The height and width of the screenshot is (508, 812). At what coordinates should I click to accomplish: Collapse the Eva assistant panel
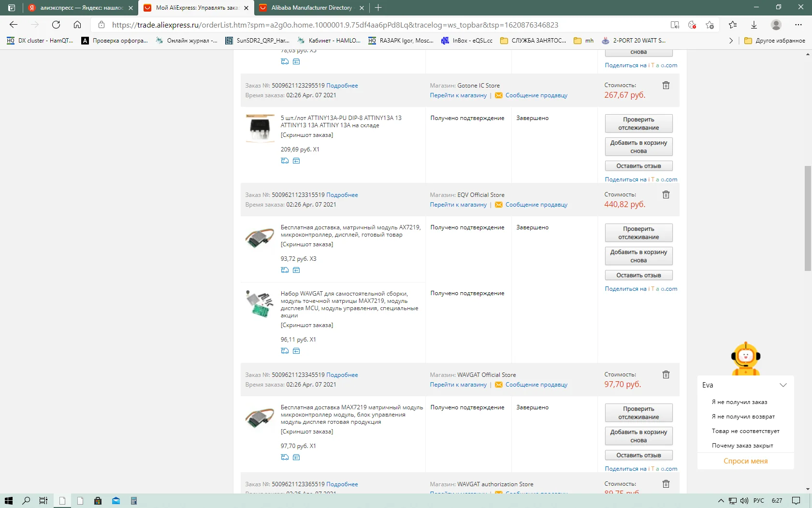(x=783, y=385)
